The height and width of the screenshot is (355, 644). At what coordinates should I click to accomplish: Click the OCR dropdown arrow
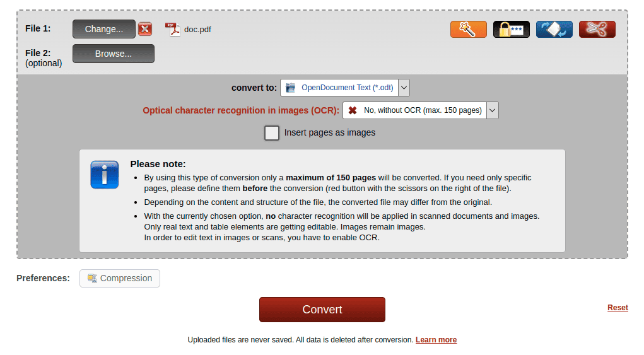pos(493,110)
